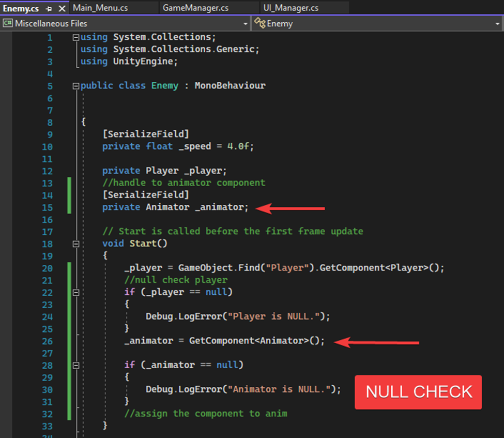Collapse the Start method body
504x438 pixels.
(x=75, y=243)
